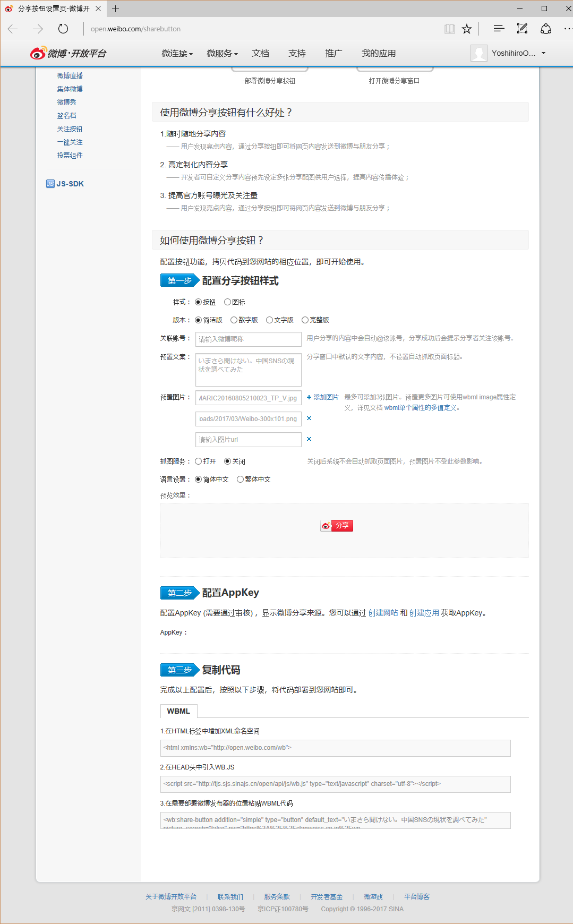
Task: Open 开发者基金 footer link
Action: pyautogui.click(x=327, y=897)
